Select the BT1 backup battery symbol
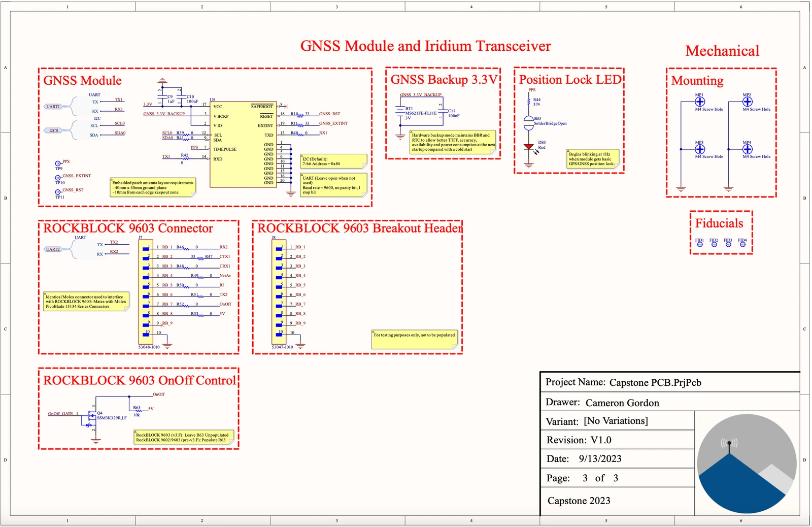 tap(400, 111)
